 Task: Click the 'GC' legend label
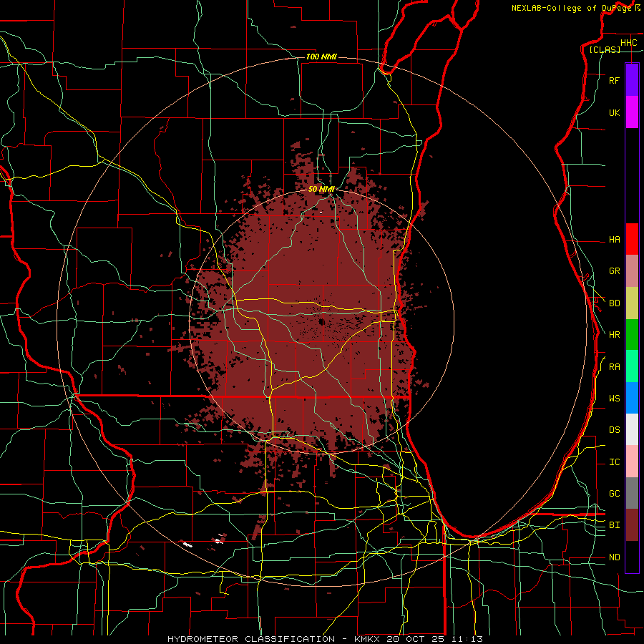click(x=614, y=494)
